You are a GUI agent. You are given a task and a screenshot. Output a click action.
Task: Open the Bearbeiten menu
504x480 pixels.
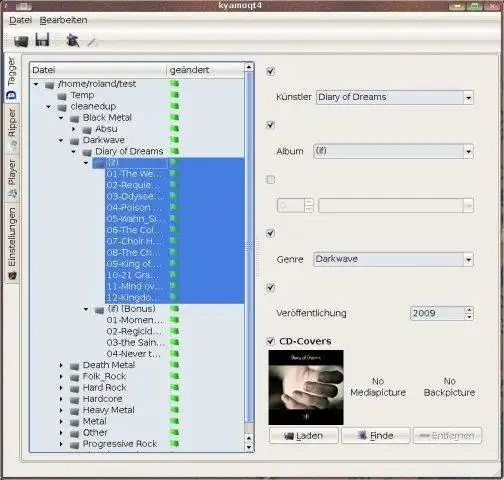pyautogui.click(x=63, y=20)
